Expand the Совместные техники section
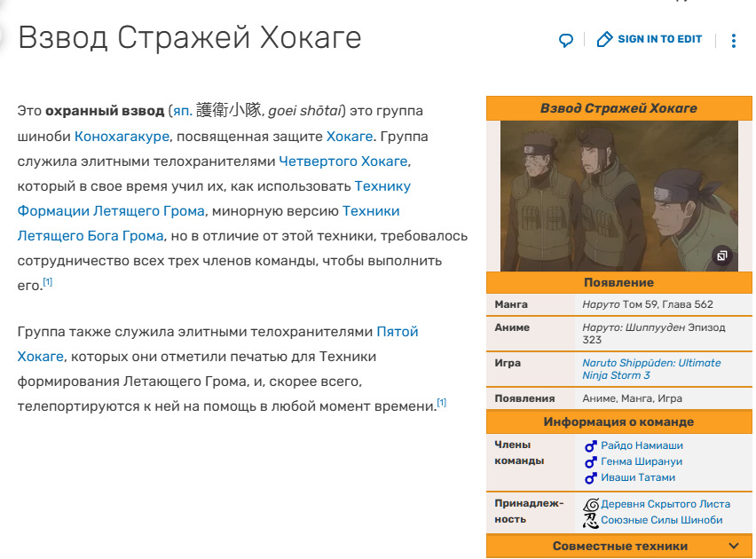The image size is (756, 559). [733, 546]
